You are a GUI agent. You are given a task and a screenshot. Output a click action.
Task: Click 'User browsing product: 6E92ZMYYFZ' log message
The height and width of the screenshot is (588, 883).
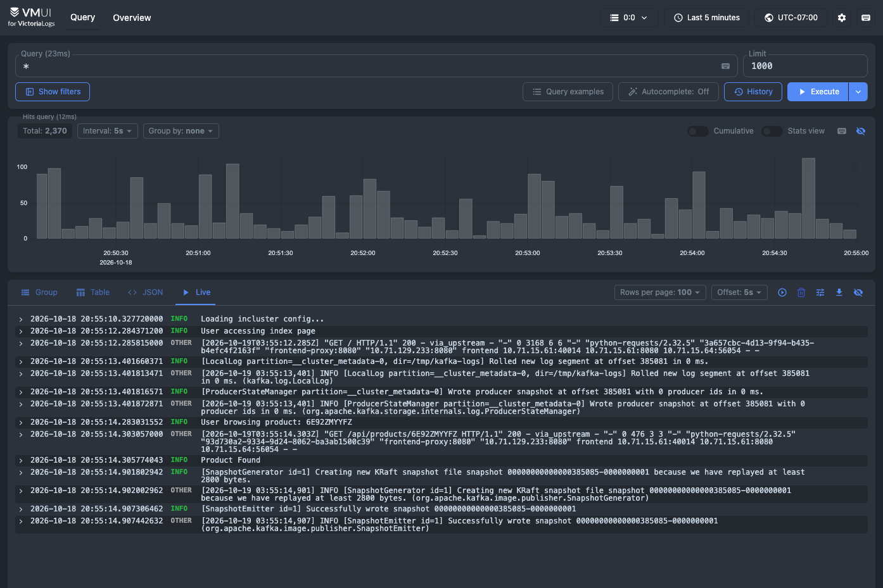tap(276, 422)
